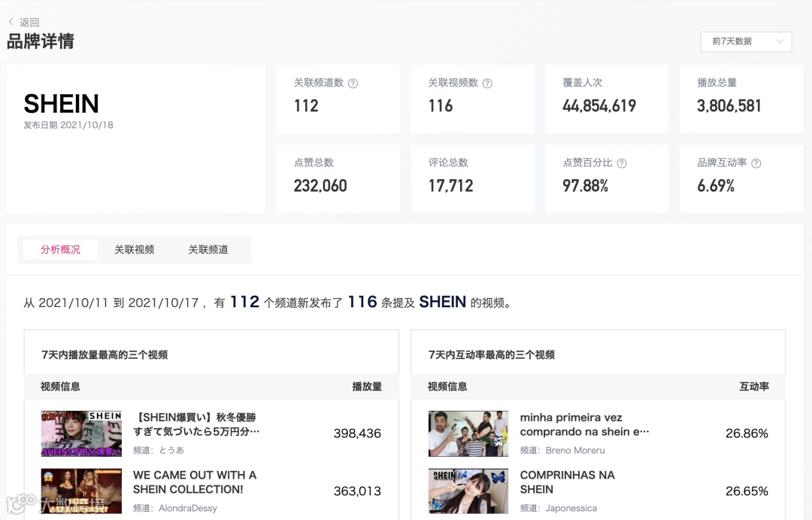Image resolution: width=812 pixels, height=520 pixels.
Task: Click engagement rate 26.65%
Action: click(747, 491)
